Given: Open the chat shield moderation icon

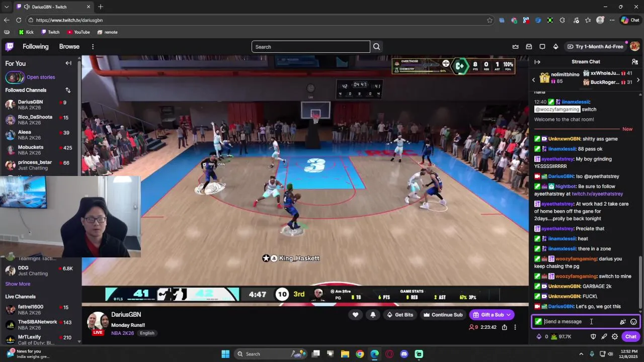Looking at the screenshot, I should point(593,337).
